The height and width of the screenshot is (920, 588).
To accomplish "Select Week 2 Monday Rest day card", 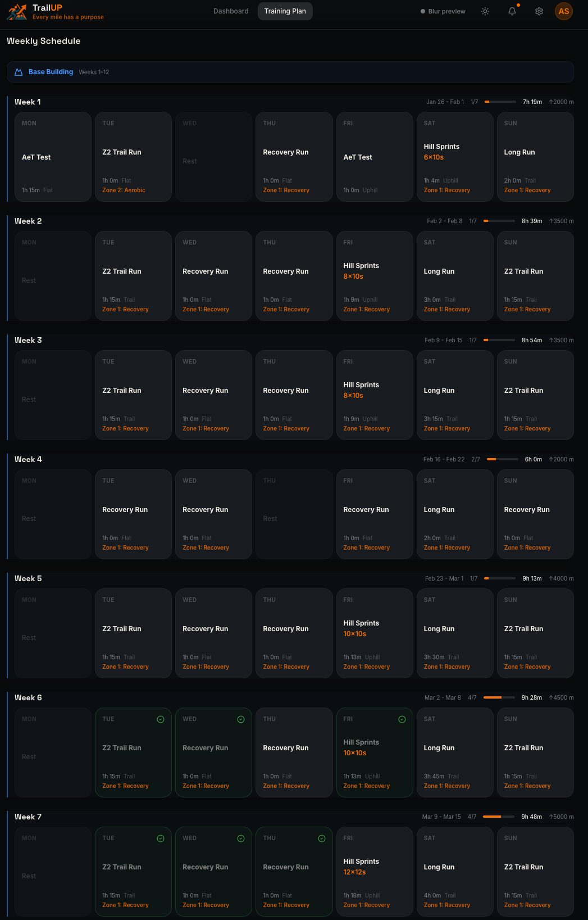I will pos(53,276).
